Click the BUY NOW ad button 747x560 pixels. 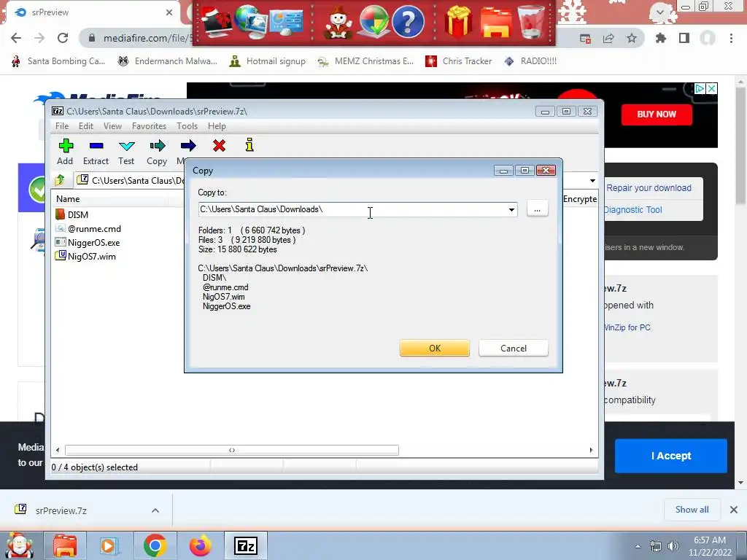[x=657, y=114]
